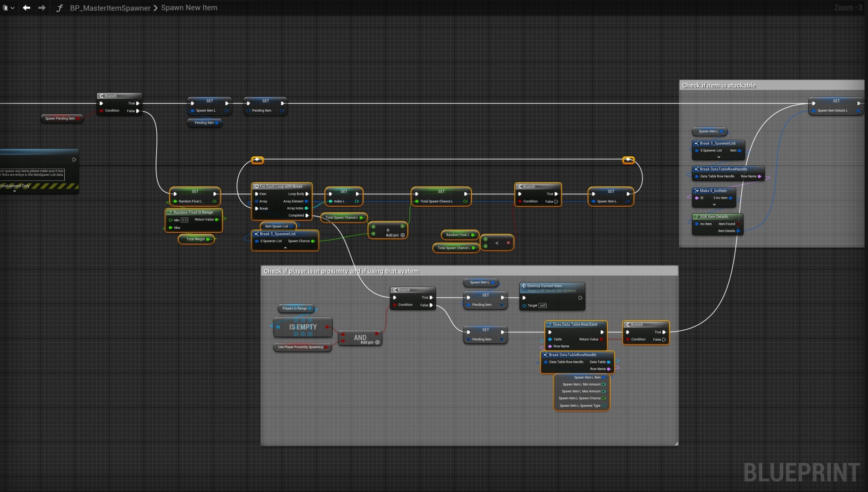This screenshot has width=868, height=492.
Task: Open BP_MasterItemSpawner breadcrumb
Action: pyautogui.click(x=110, y=8)
